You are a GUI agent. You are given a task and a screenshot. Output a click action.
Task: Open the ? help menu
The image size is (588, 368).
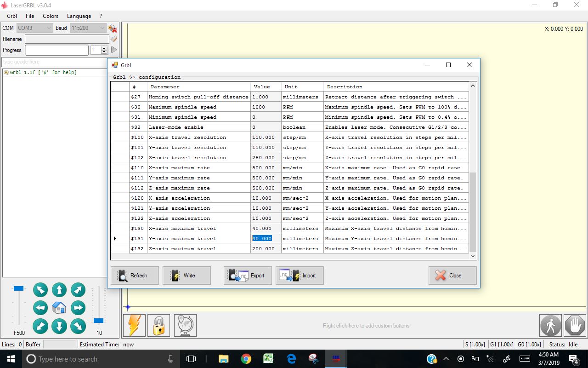pos(101,16)
